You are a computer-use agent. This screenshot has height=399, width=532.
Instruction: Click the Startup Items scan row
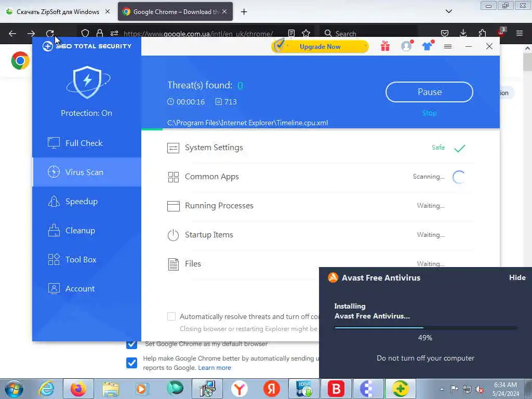tap(320, 235)
